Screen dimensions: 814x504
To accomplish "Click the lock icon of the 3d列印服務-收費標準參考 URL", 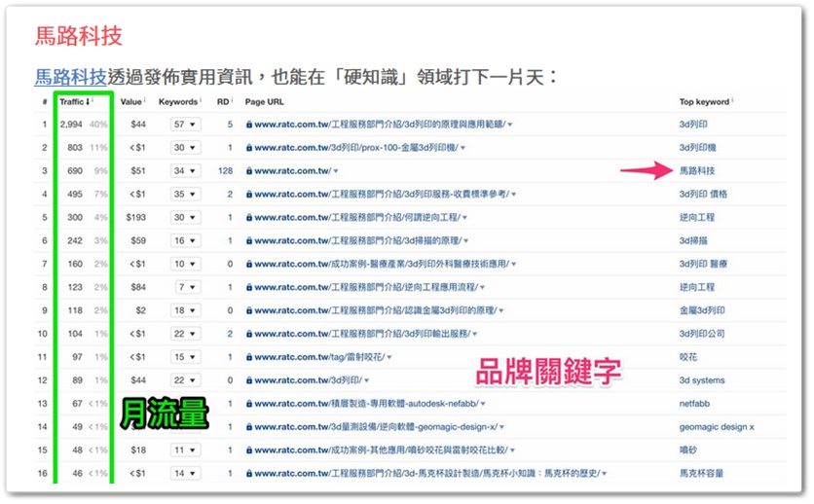I will click(249, 195).
